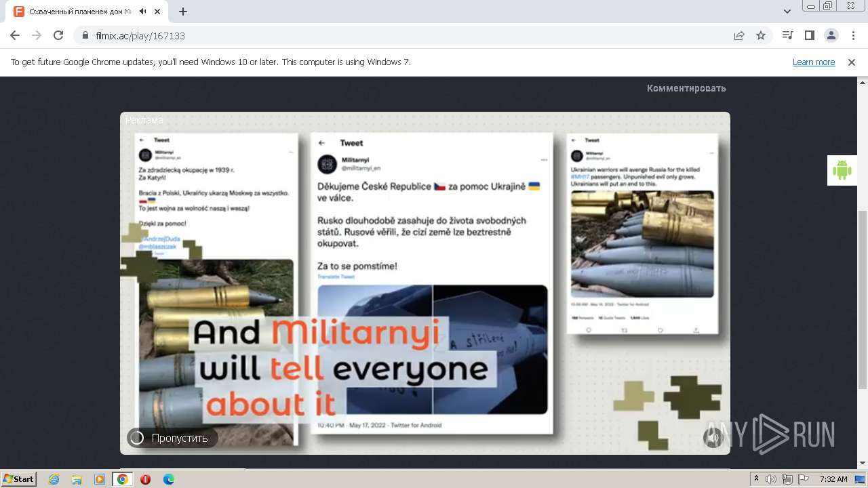Follow the Learn more link
868x488 pixels.
814,62
